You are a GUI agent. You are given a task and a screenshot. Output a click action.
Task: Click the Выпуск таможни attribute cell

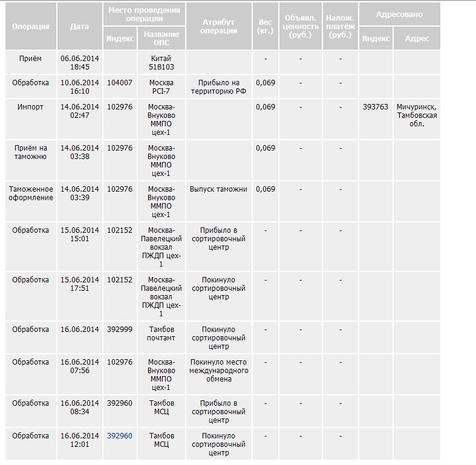(218, 189)
